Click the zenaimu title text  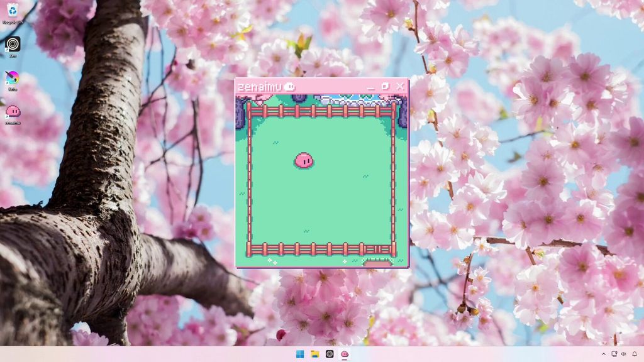click(x=260, y=87)
